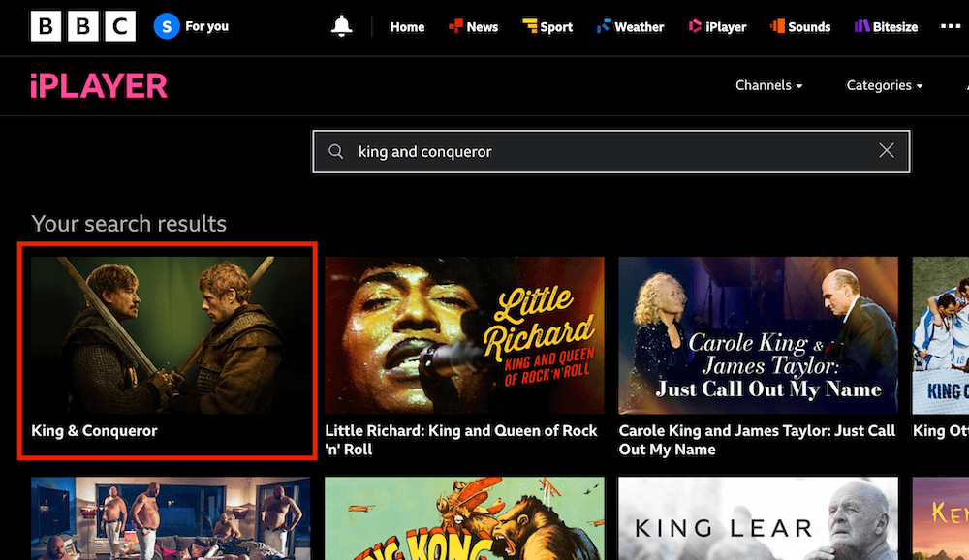Clear the search with the X
Image resolution: width=969 pixels, height=560 pixels.
887,151
